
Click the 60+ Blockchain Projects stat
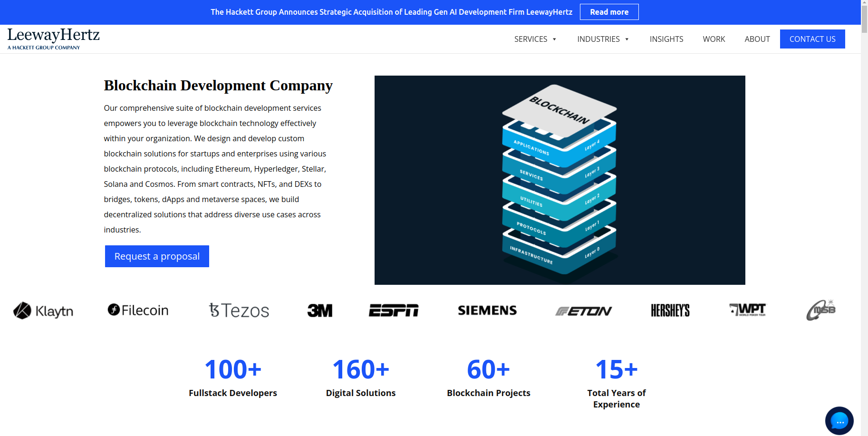coord(489,378)
